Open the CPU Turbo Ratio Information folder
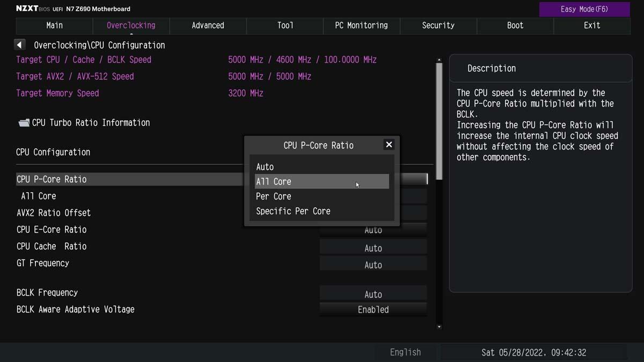644x362 pixels. (84, 123)
